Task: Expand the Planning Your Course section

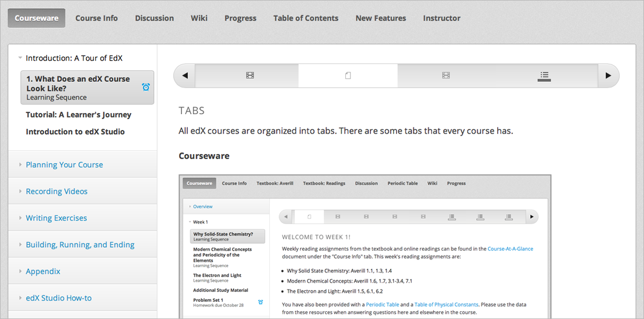Action: (x=64, y=165)
